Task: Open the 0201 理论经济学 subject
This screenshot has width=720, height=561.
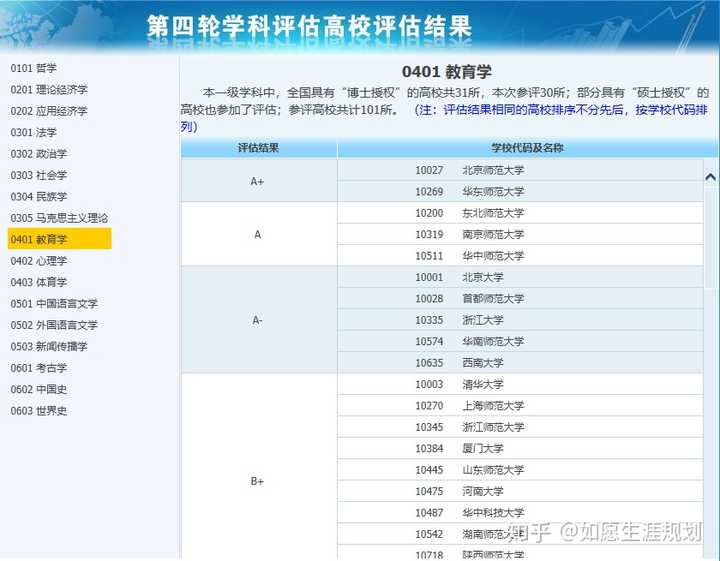Action: click(49, 90)
